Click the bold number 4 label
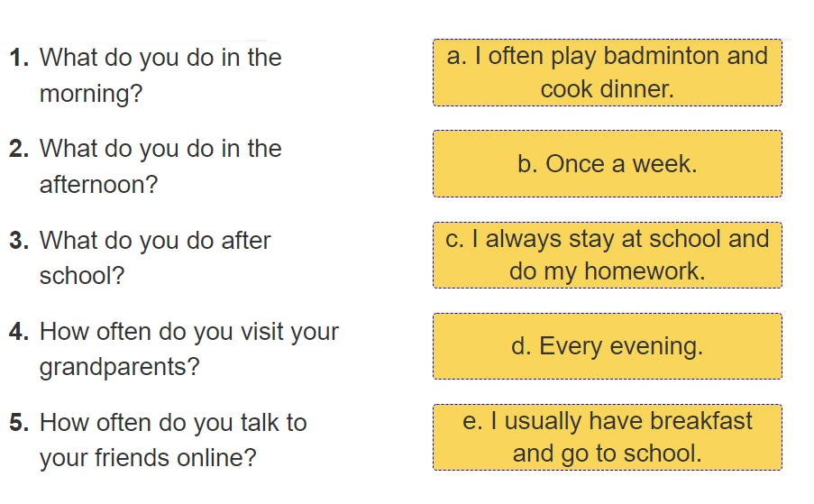The width and height of the screenshot is (814, 504). click(20, 332)
